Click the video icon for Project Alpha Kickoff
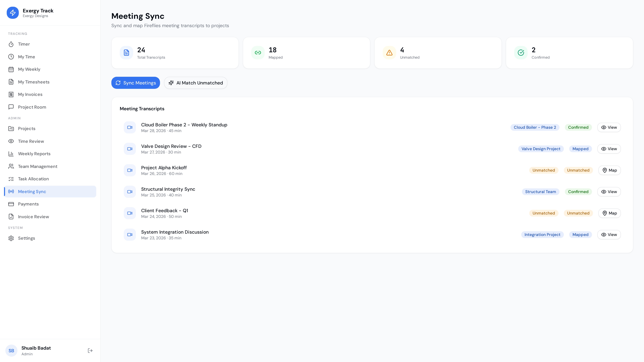 coord(130,170)
